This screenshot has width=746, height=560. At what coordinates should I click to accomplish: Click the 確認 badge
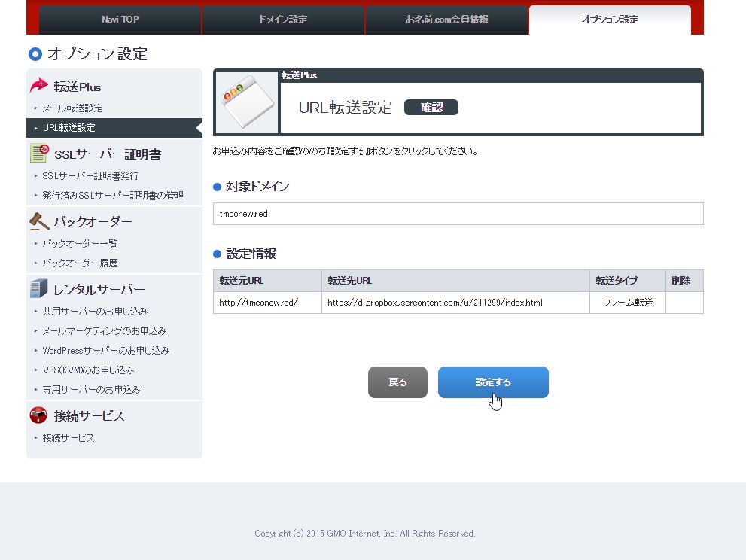click(431, 108)
